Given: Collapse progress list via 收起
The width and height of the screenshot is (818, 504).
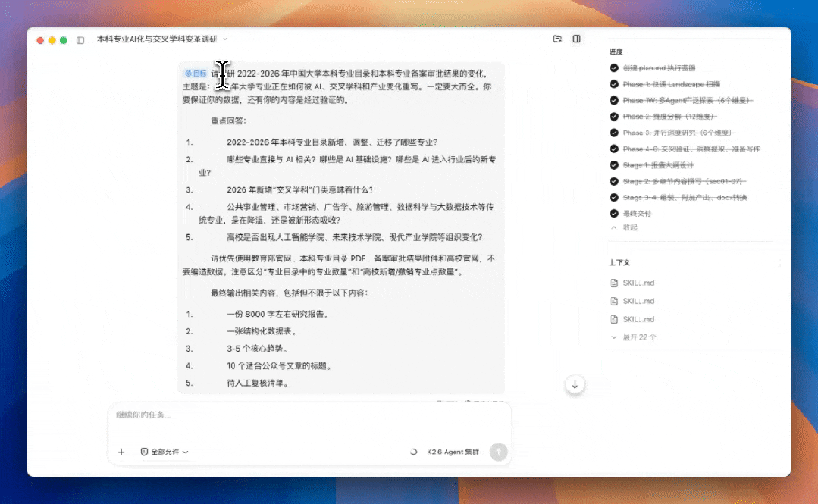Looking at the screenshot, I should (x=625, y=227).
